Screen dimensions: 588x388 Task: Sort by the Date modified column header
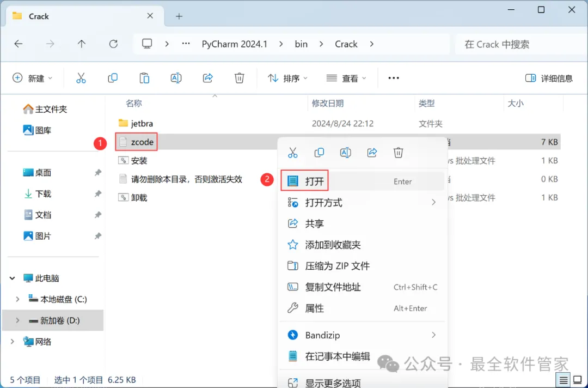coord(328,103)
